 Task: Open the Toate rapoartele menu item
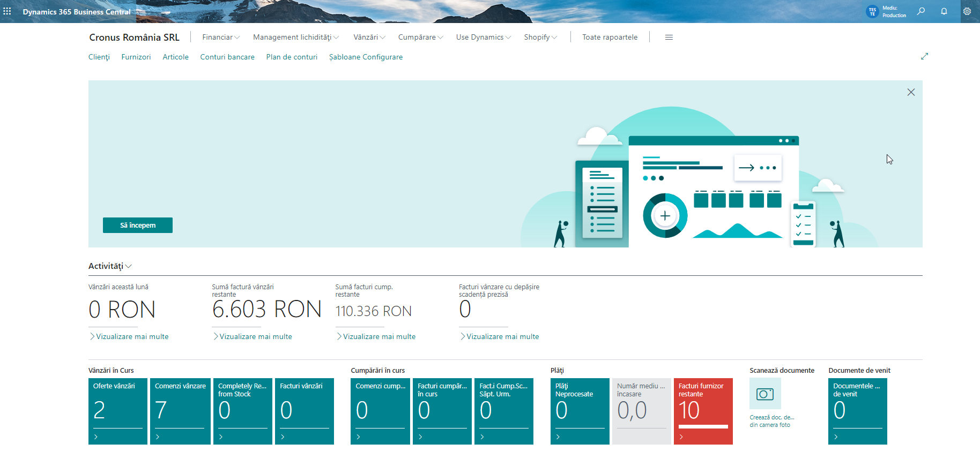tap(610, 37)
